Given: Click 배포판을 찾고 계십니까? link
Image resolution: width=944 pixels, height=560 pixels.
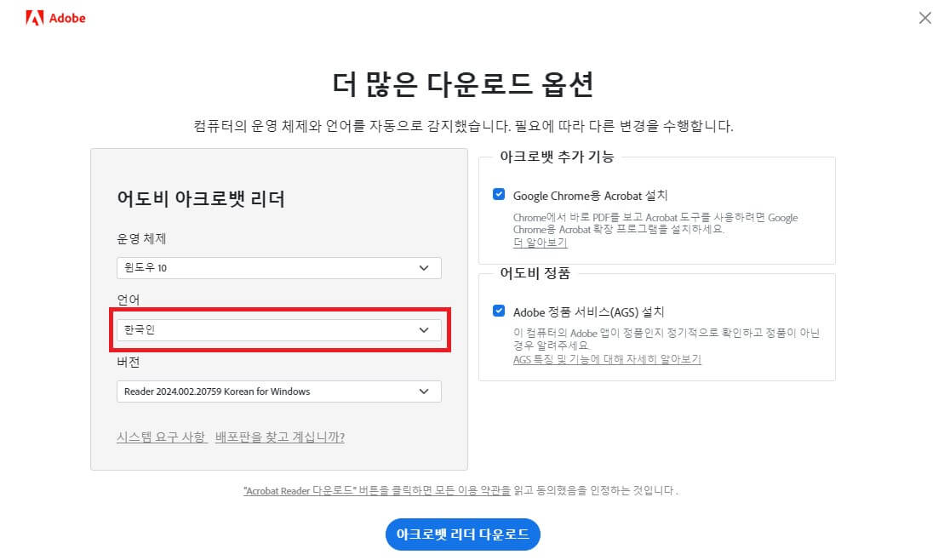Looking at the screenshot, I should (278, 436).
